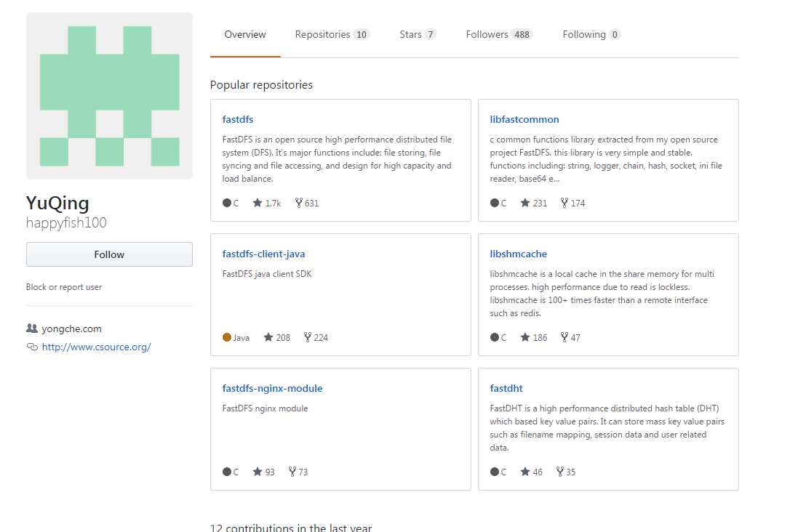Open the fastdfs-nginx-module repository
Screen dimensions: 798x532
coord(272,388)
